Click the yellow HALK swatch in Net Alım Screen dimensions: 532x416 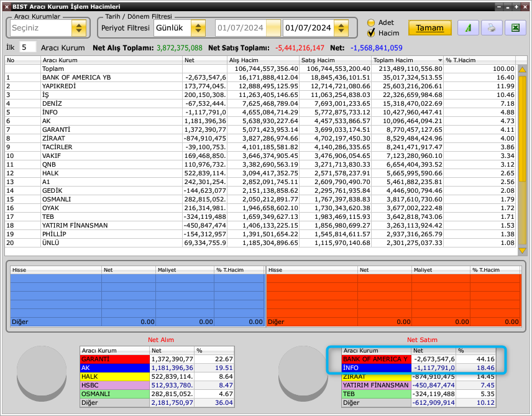pyautogui.click(x=115, y=377)
